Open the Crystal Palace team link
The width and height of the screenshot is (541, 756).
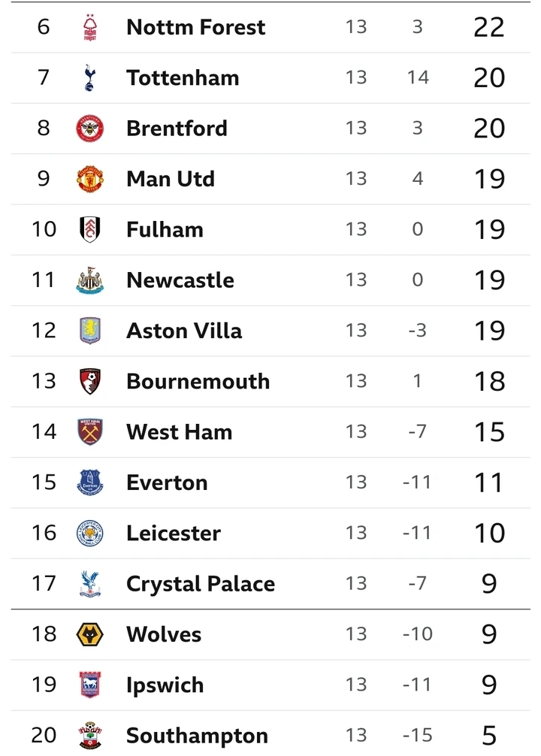pos(201,585)
